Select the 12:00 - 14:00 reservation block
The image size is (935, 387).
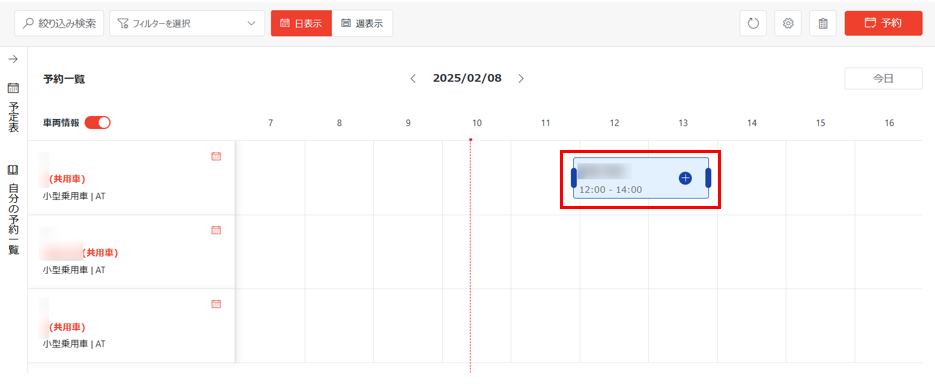[x=641, y=178]
